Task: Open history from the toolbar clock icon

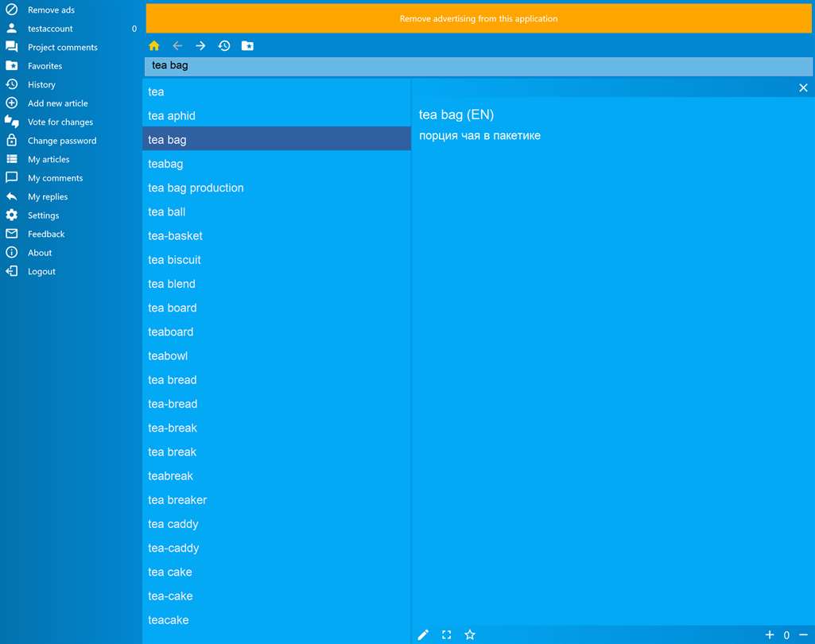Action: pos(224,46)
